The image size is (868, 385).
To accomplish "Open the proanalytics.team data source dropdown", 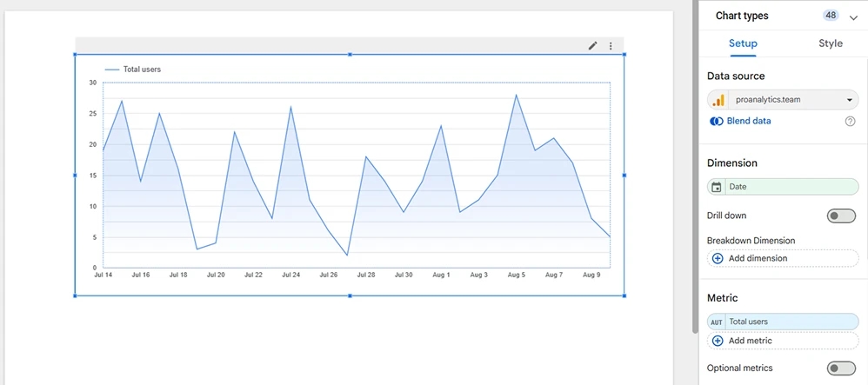I will (783, 100).
